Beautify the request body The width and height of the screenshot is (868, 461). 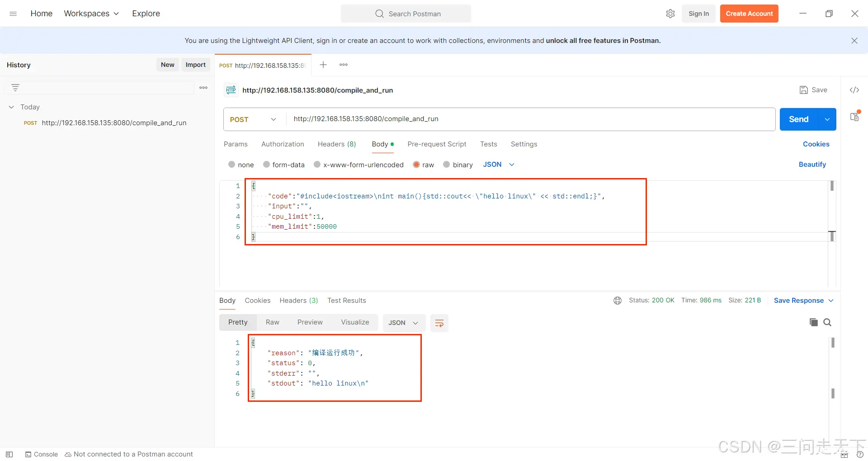pyautogui.click(x=812, y=165)
